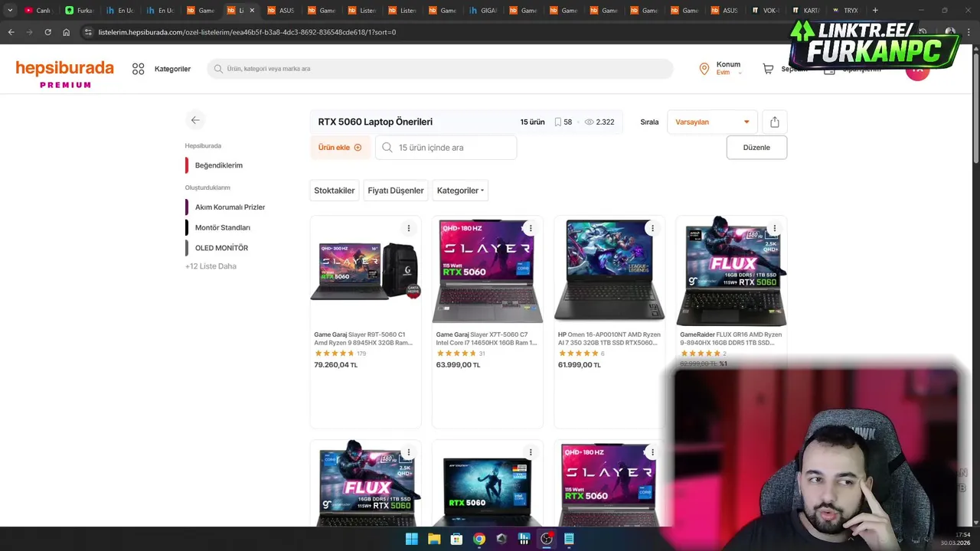The width and height of the screenshot is (980, 551).
Task: Open the Varsayılan sort dropdown
Action: point(712,122)
